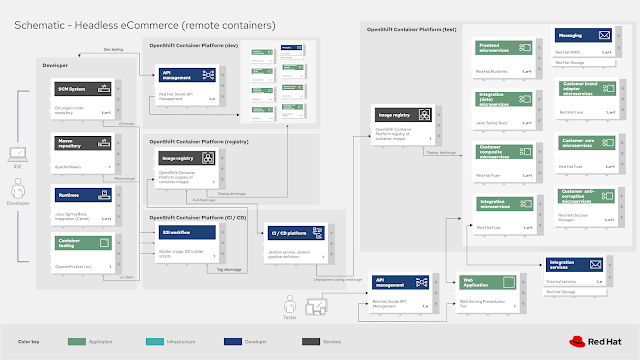This screenshot has height=360, width=640.
Task: Click the green Application color key swatch
Action: 77,342
